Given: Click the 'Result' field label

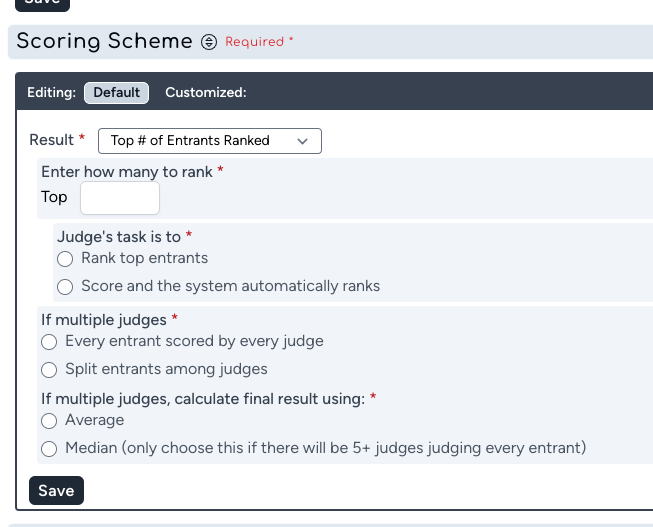Looking at the screenshot, I should [x=51, y=140].
